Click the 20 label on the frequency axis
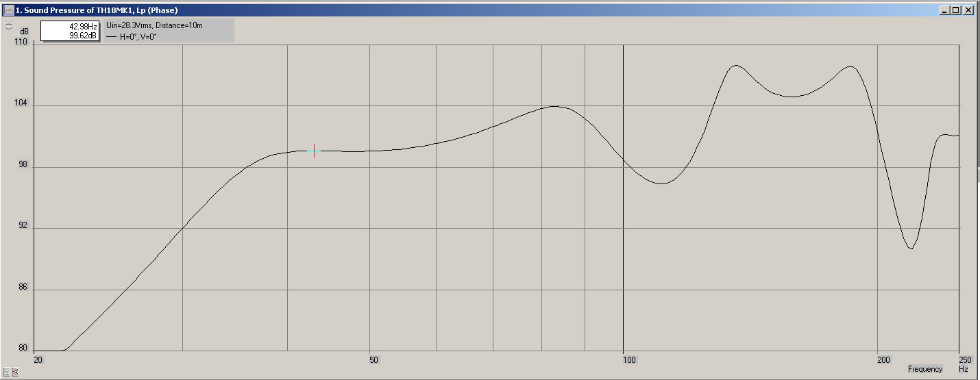This screenshot has width=980, height=380. 38,359
